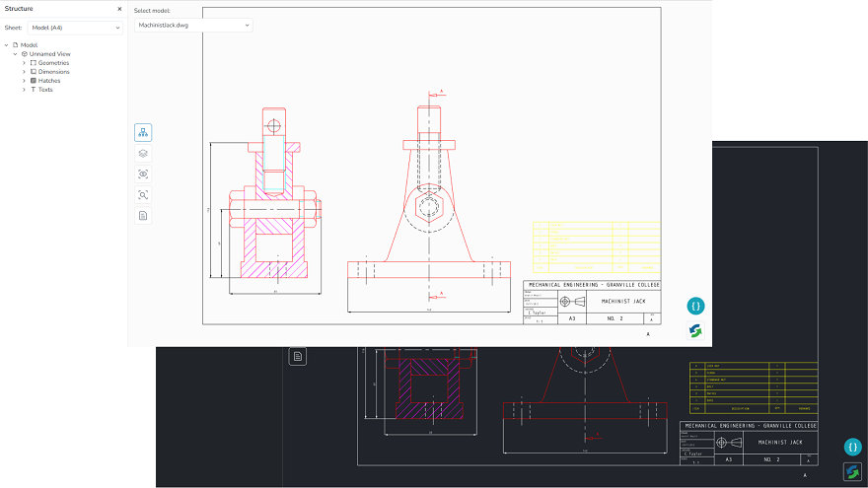Expand the Dimensions node arrow
Viewport: 868px width, 488px height.
point(24,72)
